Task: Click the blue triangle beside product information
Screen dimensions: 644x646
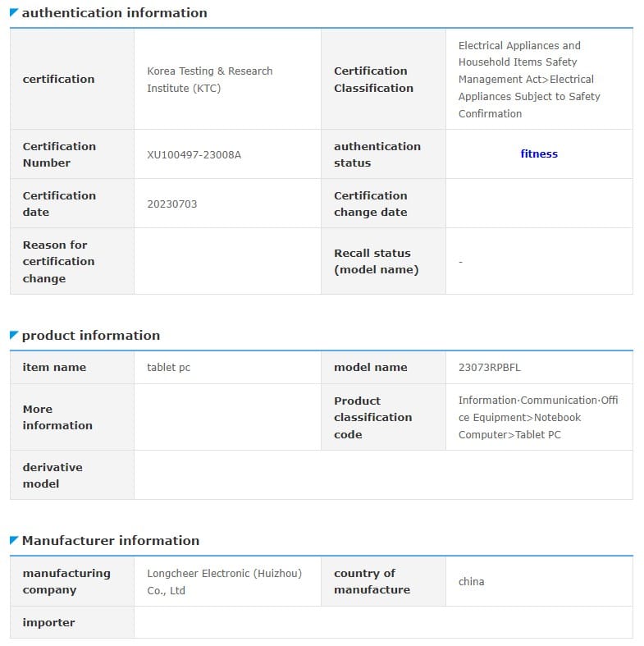Action: [14, 335]
